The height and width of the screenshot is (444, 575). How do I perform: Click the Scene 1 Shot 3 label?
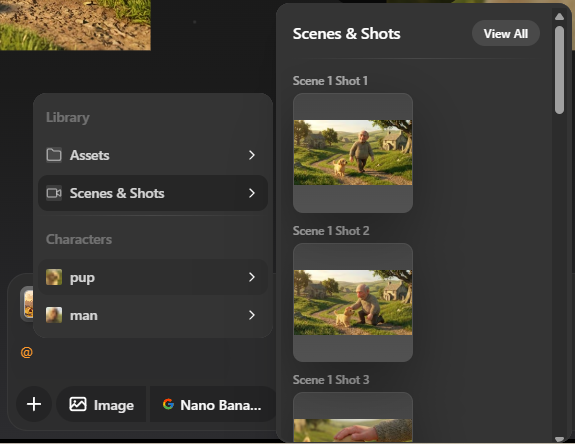click(x=331, y=380)
